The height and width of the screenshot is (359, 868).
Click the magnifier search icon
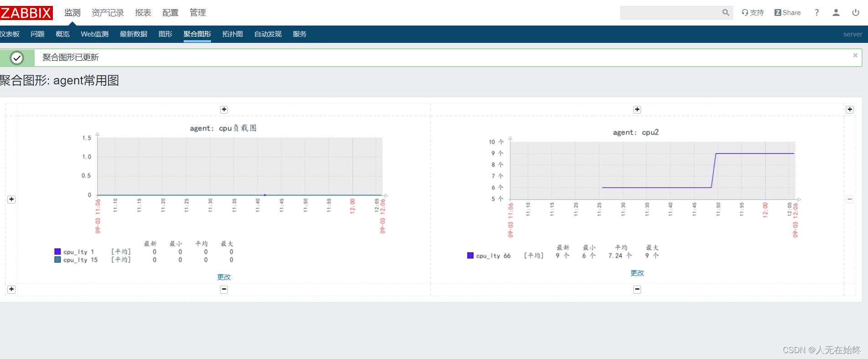726,13
